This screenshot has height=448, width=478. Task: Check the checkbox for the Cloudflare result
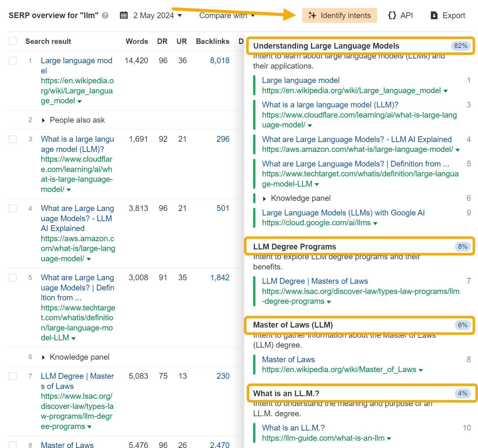[x=12, y=139]
